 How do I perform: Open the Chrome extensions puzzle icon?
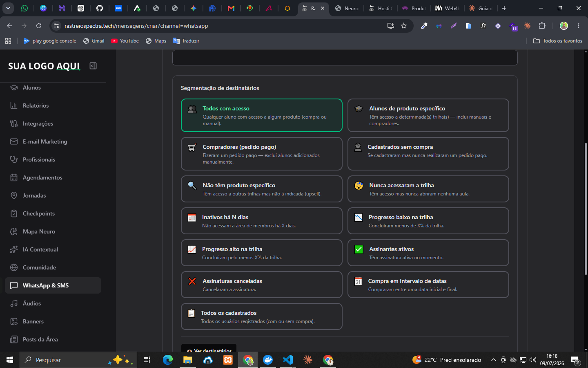pyautogui.click(x=542, y=26)
